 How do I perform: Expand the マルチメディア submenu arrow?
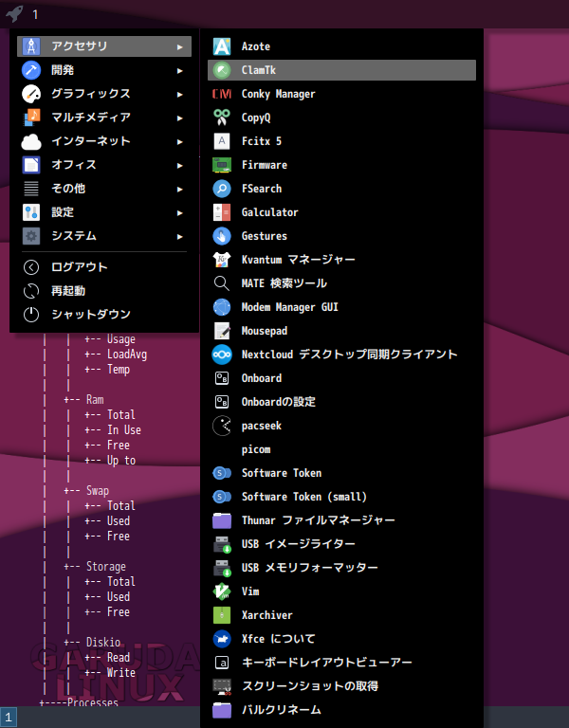180,118
